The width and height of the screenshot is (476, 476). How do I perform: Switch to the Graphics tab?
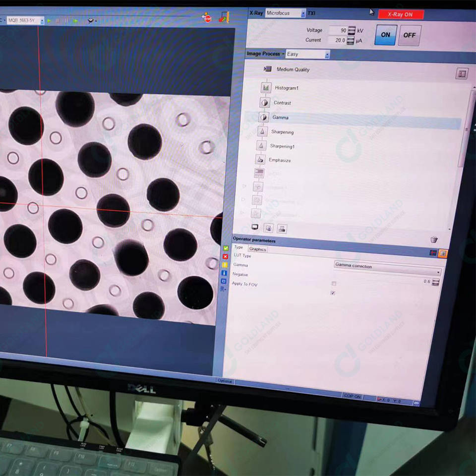tap(257, 249)
